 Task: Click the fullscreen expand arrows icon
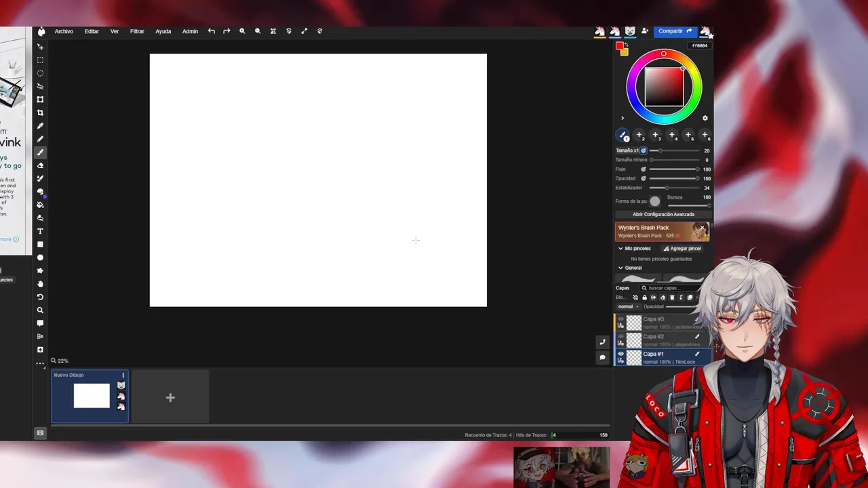click(304, 31)
